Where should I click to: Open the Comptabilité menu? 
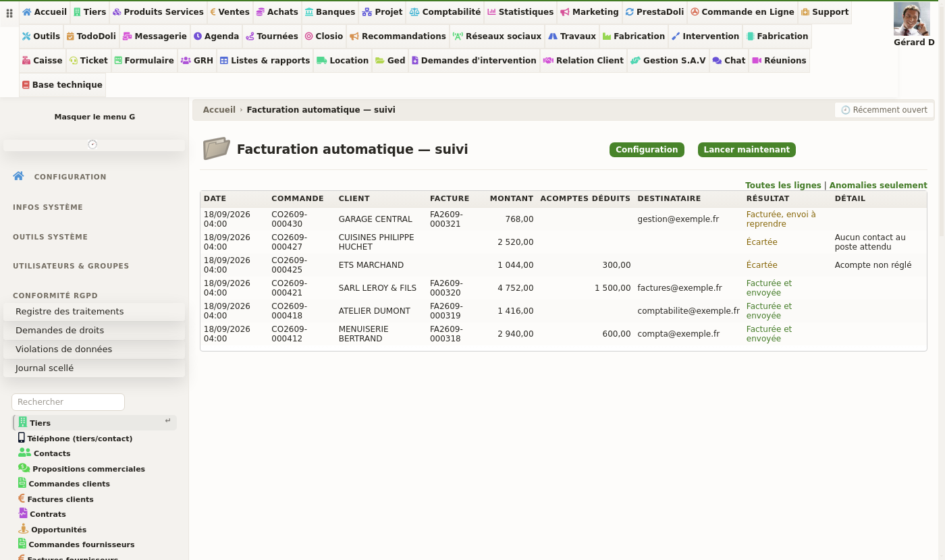tap(445, 12)
